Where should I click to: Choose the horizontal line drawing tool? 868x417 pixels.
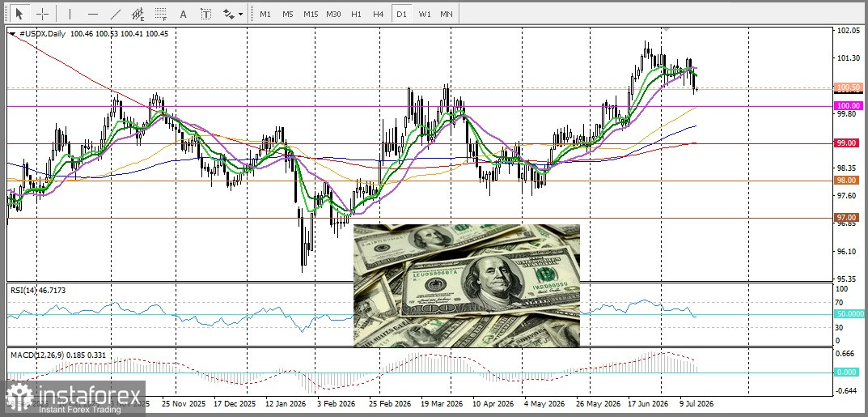[92, 14]
